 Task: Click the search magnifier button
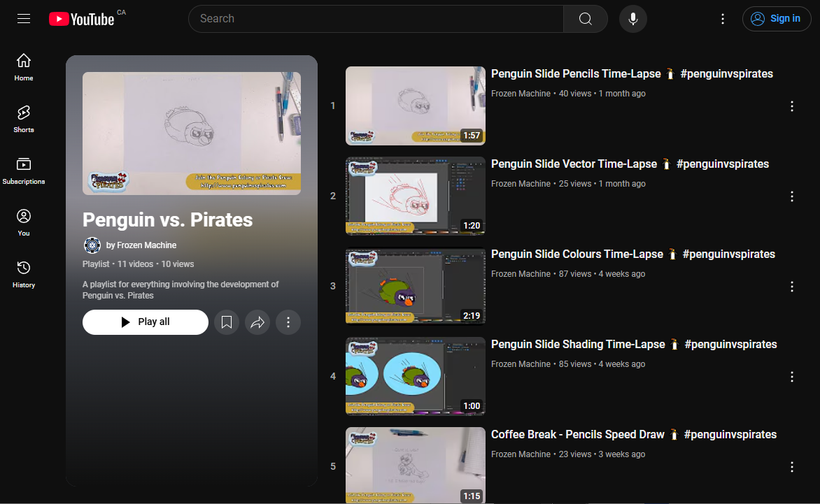(586, 19)
